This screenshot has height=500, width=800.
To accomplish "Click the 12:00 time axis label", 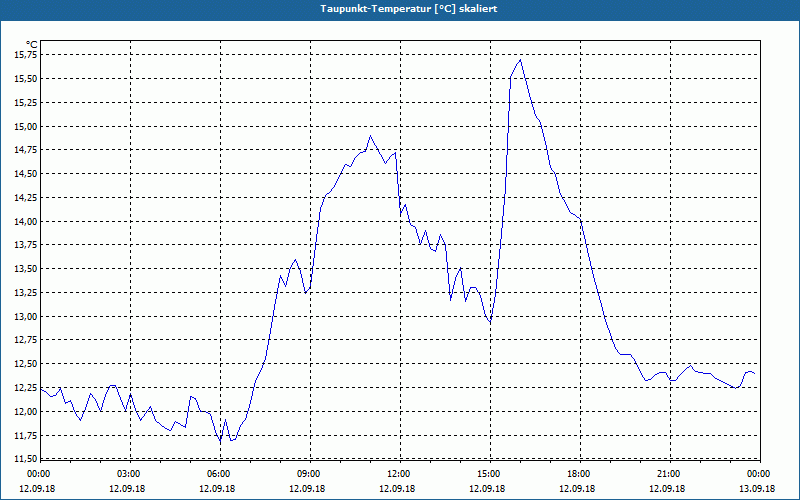I will click(398, 474).
